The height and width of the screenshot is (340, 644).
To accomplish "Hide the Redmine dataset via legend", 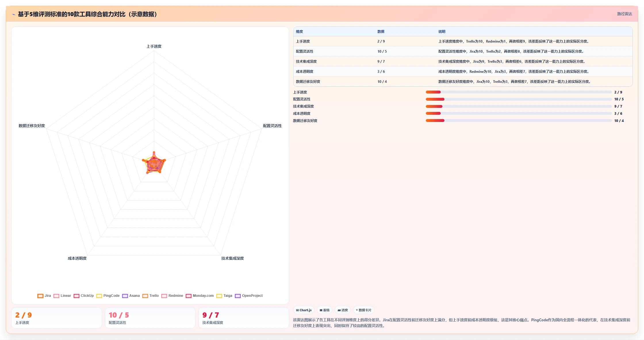I will pos(172,296).
